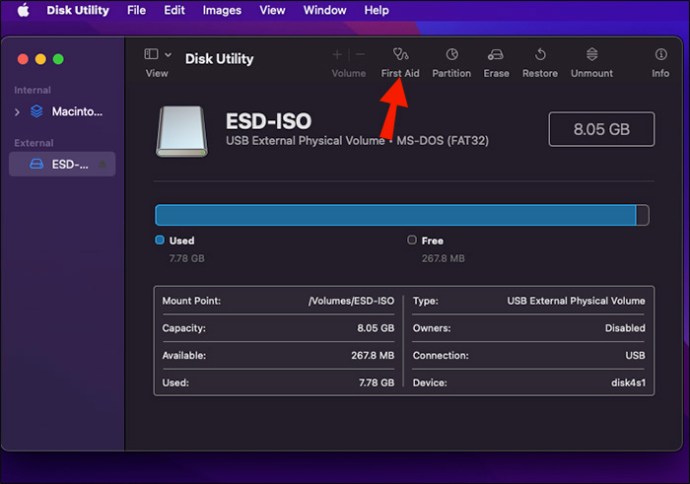Select the Restore toolbar icon
Image resolution: width=690 pixels, height=484 pixels.
(x=540, y=55)
